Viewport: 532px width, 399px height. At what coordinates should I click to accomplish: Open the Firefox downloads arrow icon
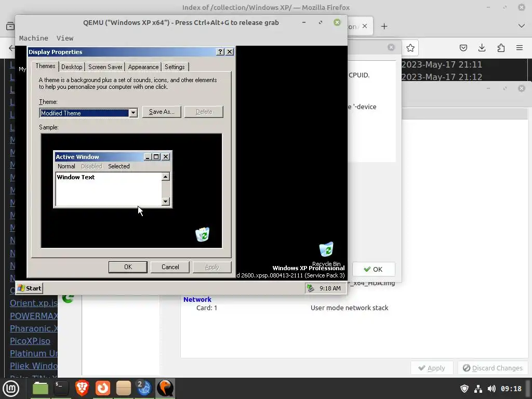[x=482, y=48]
